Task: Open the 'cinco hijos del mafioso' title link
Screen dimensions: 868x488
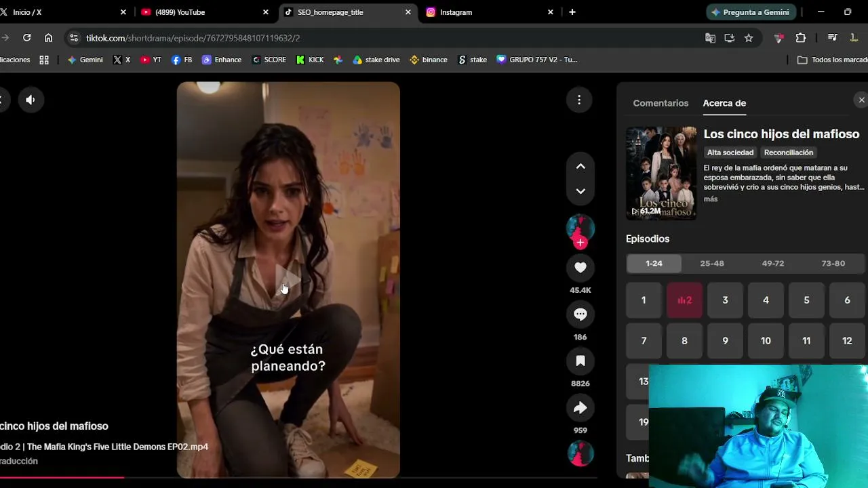Action: click(54, 426)
